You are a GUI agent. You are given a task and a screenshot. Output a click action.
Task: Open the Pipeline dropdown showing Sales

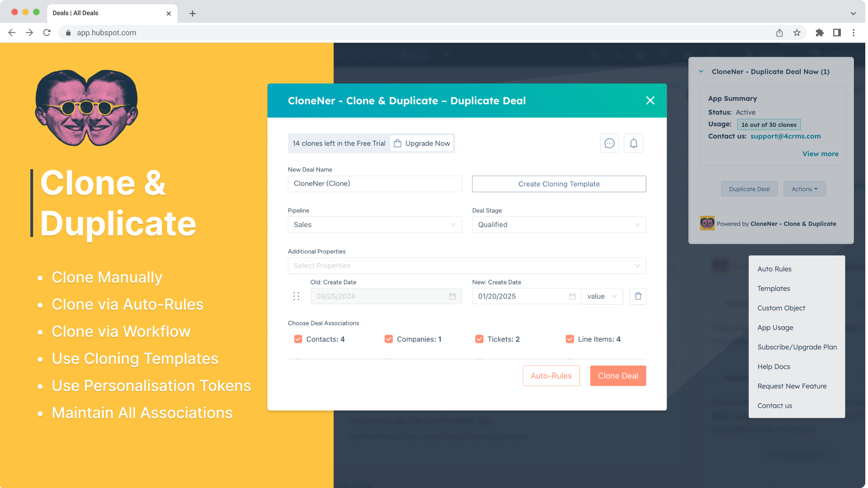(x=374, y=224)
